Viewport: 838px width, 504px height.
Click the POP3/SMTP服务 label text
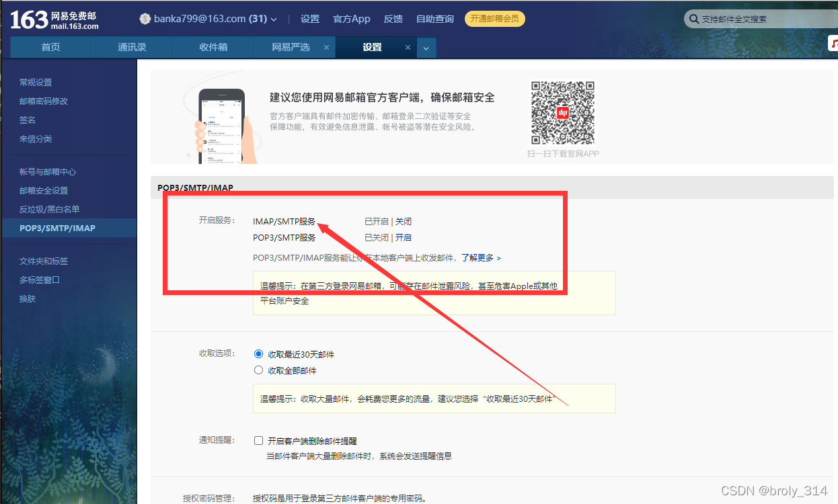pos(284,237)
